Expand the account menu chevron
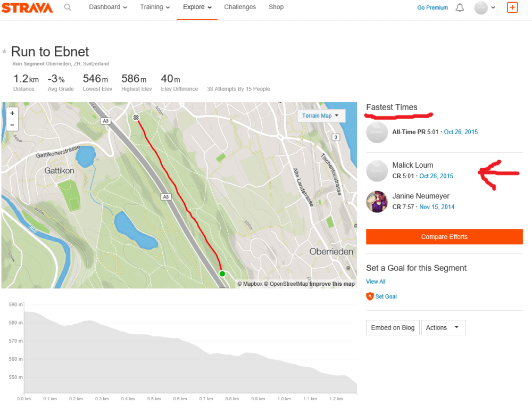Image resolution: width=532 pixels, height=413 pixels. (494, 7)
